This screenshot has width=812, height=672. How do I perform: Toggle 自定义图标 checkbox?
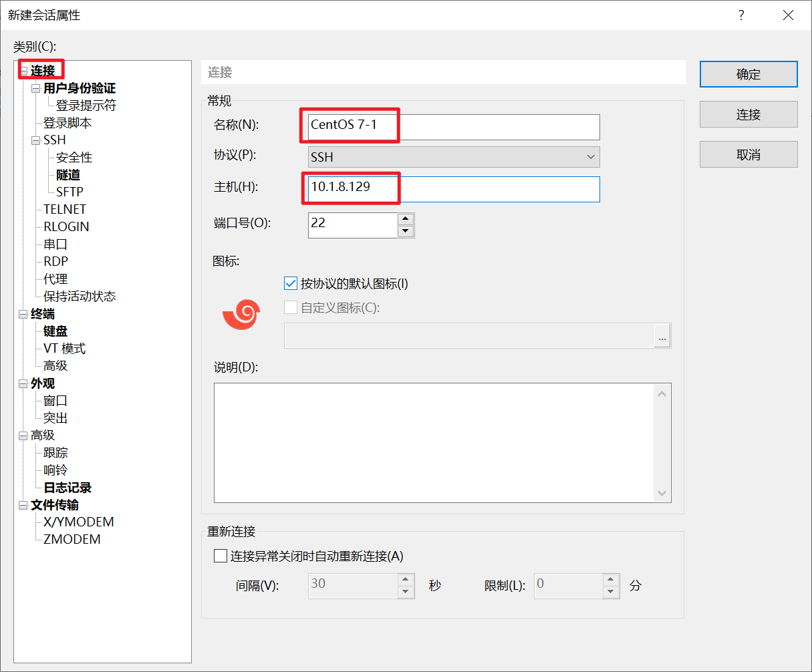291,307
